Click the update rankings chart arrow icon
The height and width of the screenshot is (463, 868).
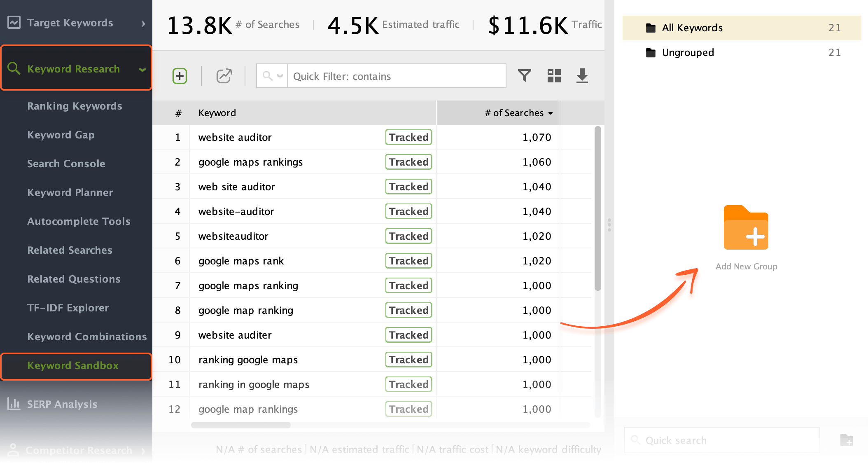[224, 76]
